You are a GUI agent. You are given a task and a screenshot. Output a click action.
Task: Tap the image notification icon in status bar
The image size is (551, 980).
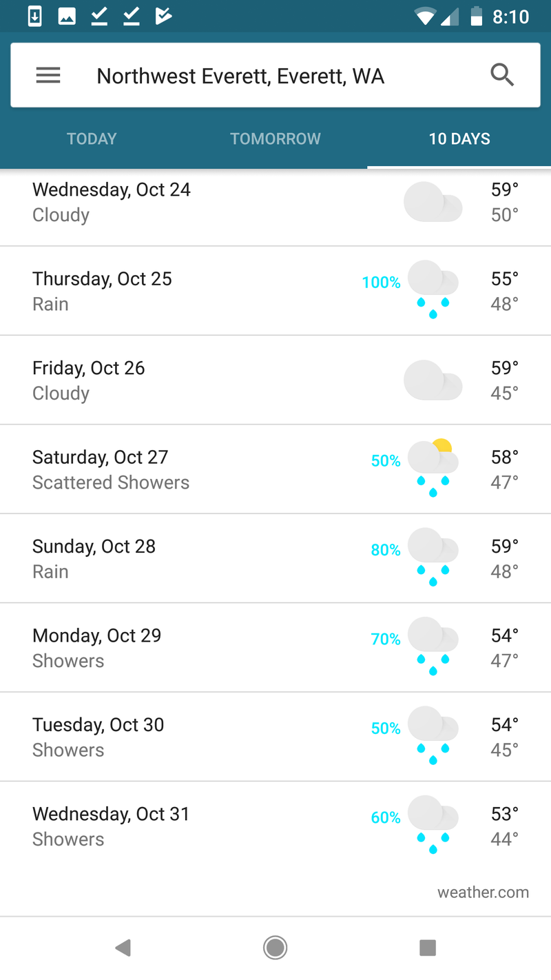coord(67,17)
